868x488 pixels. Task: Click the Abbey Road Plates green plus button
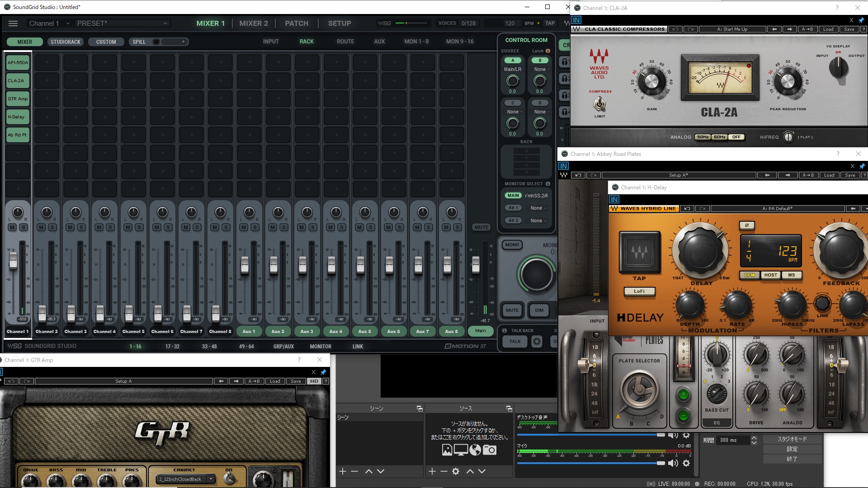684,395
